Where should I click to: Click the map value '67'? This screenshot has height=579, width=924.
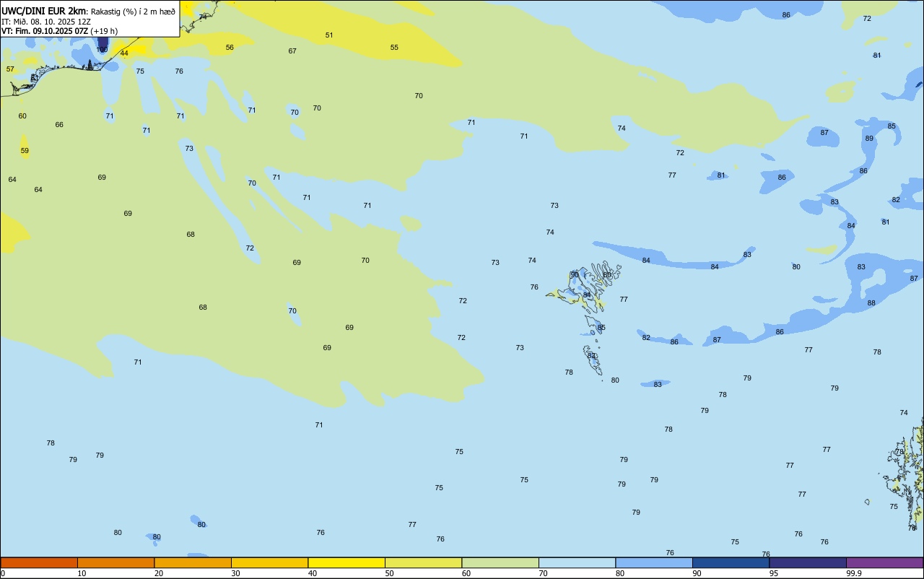tap(292, 51)
